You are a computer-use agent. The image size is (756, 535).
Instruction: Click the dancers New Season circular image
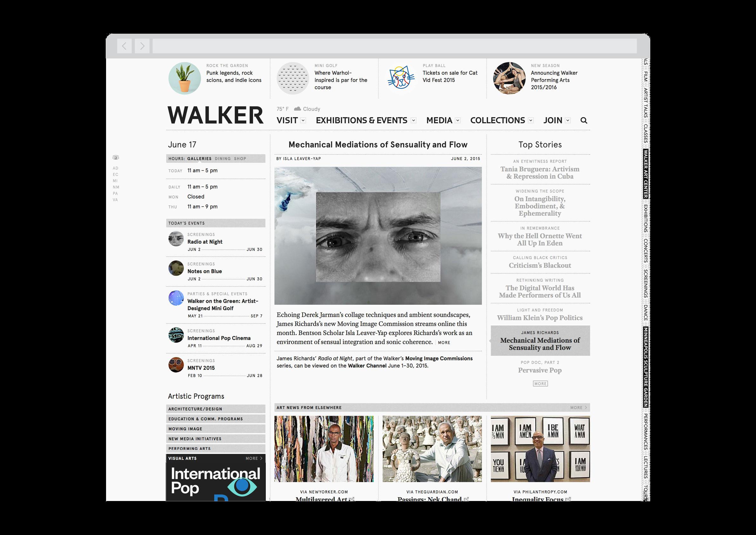tap(509, 78)
